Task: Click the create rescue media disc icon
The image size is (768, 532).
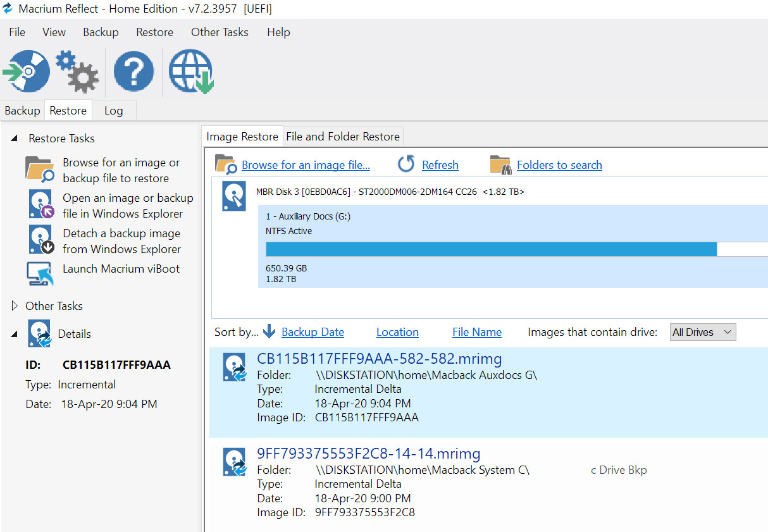Action: point(27,71)
